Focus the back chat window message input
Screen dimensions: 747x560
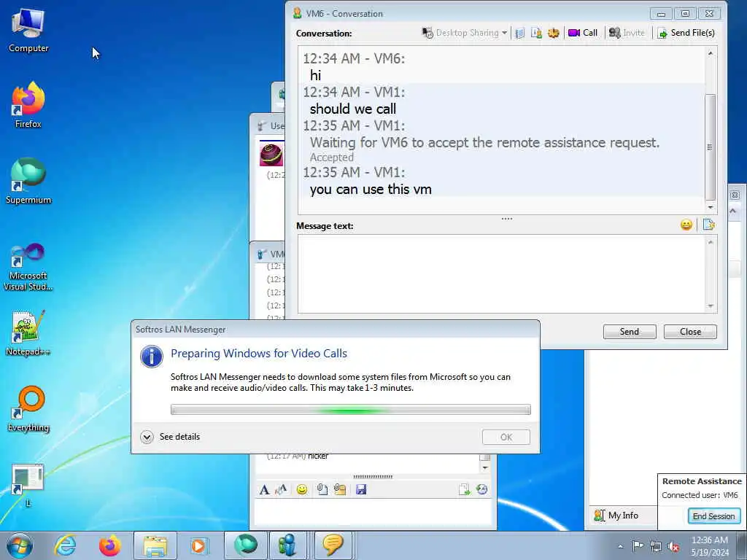tap(373, 513)
